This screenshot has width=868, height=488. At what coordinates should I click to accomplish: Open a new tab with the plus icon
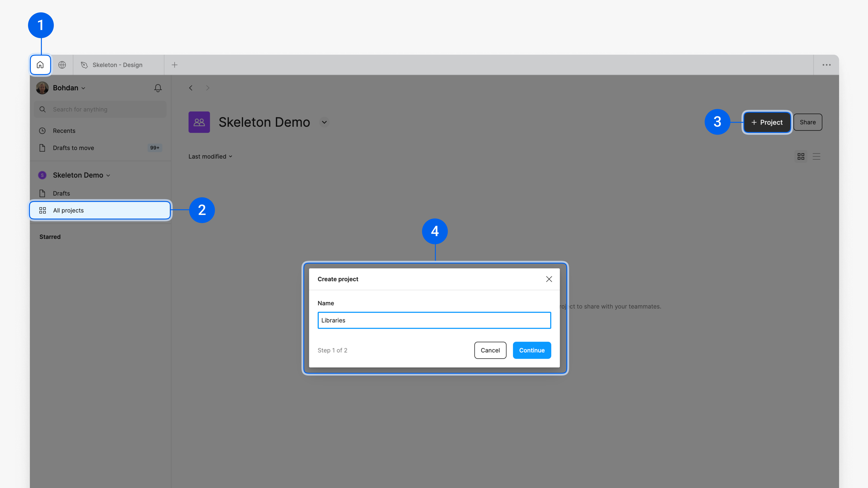point(175,65)
